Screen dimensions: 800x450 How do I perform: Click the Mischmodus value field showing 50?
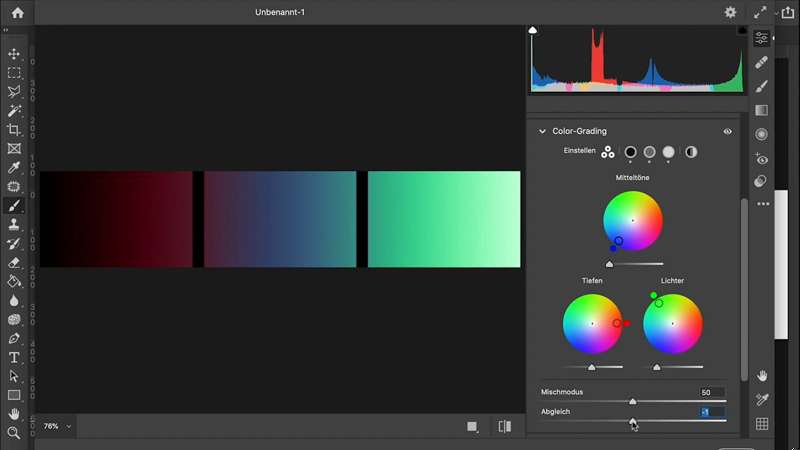click(x=712, y=392)
